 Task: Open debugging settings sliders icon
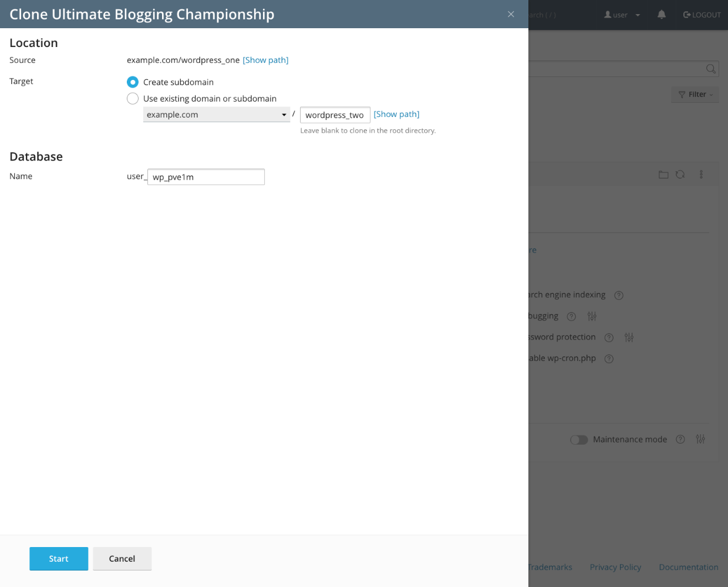click(592, 316)
